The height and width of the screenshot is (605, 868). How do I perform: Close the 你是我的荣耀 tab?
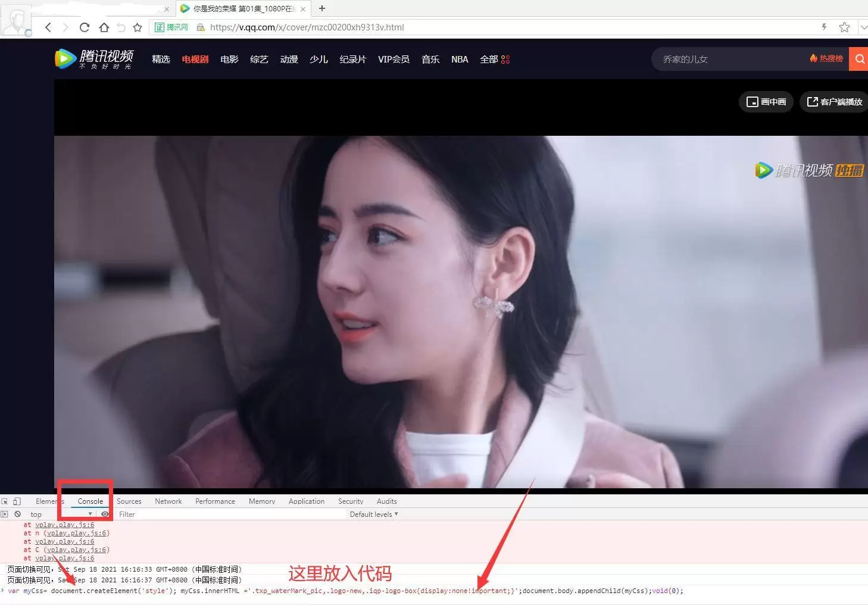(x=304, y=9)
